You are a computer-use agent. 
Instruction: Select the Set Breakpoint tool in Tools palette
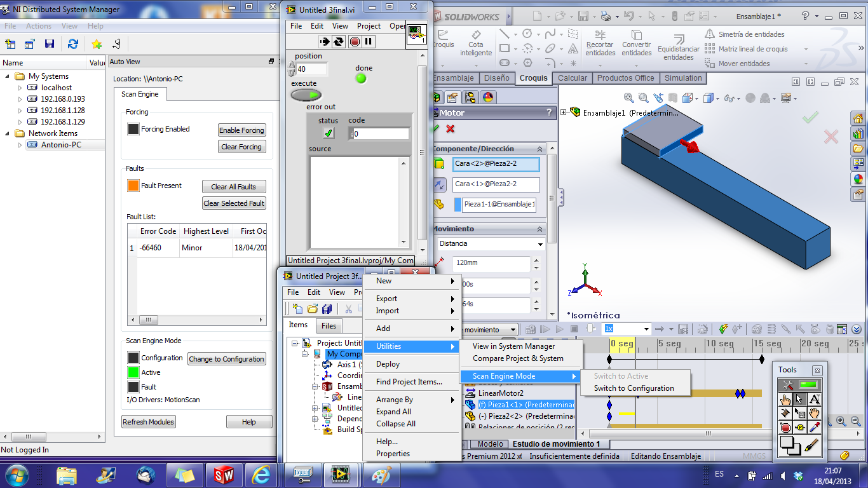pyautogui.click(x=786, y=428)
